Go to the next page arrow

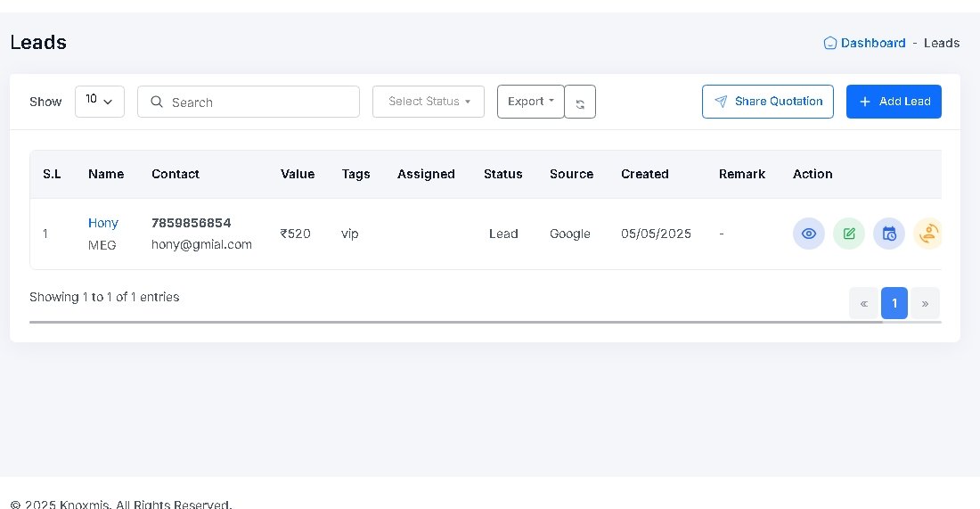(x=925, y=303)
